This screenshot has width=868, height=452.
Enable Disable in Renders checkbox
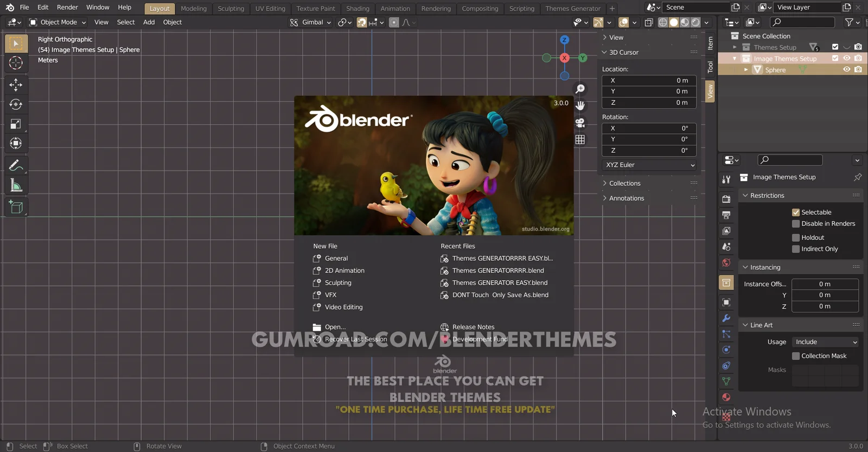[796, 224]
